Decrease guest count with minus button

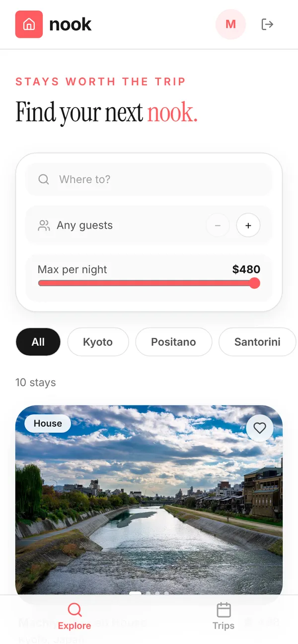pyautogui.click(x=218, y=226)
